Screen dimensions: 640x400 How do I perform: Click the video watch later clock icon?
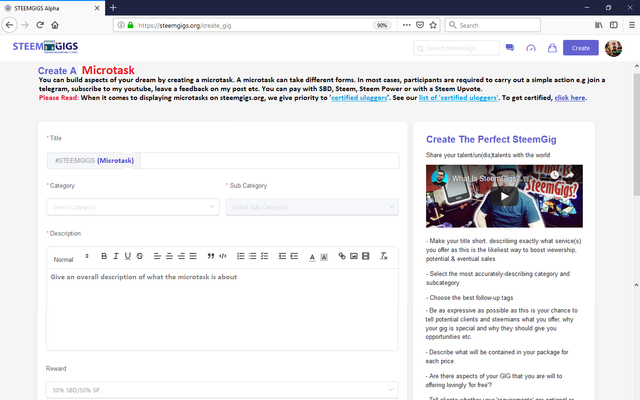tap(554, 175)
